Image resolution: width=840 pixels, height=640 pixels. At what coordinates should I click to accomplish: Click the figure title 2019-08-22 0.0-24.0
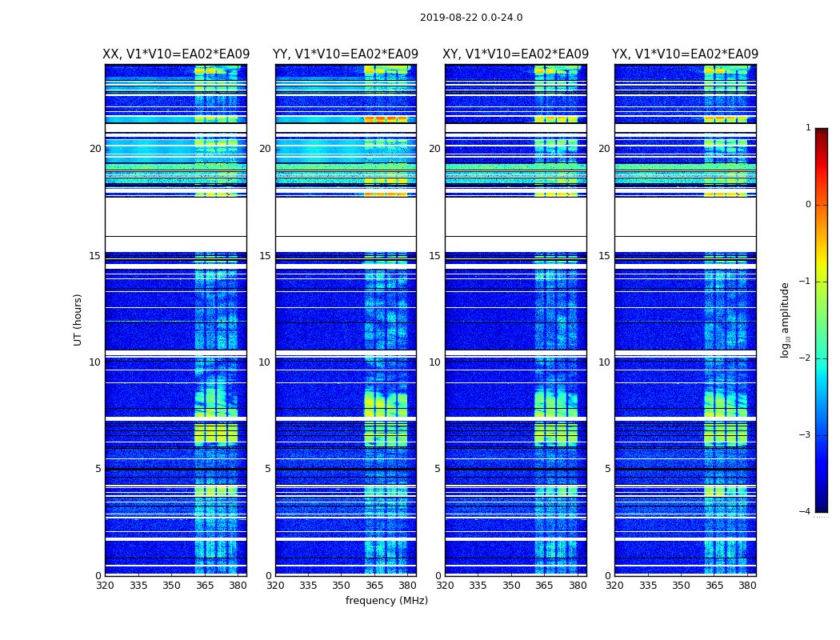(471, 18)
